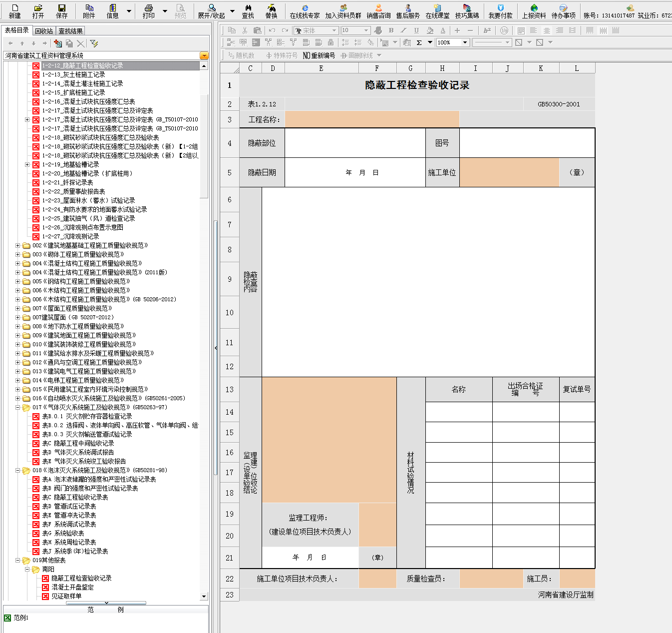Select column header E

[x=321, y=68]
